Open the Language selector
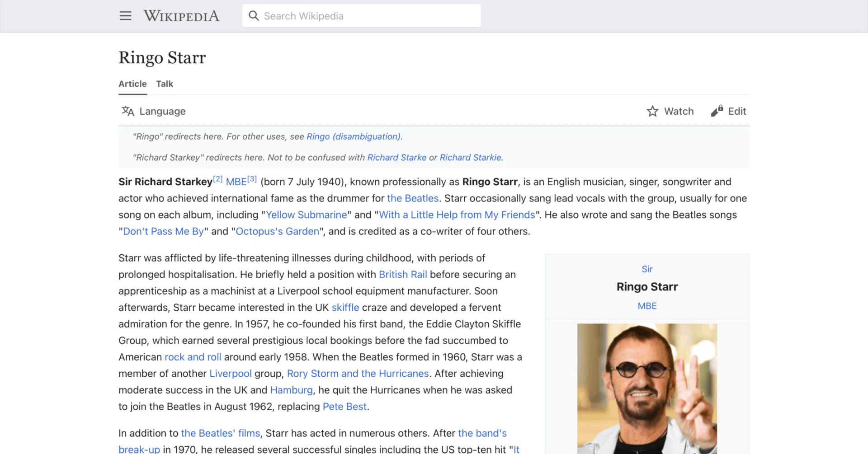 click(154, 111)
